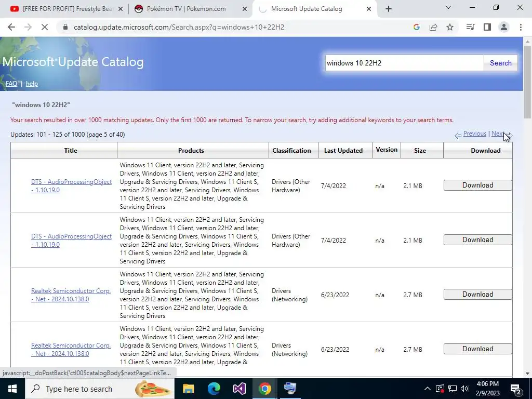
Task: Click scrollbar down arrow
Action: 527,374
